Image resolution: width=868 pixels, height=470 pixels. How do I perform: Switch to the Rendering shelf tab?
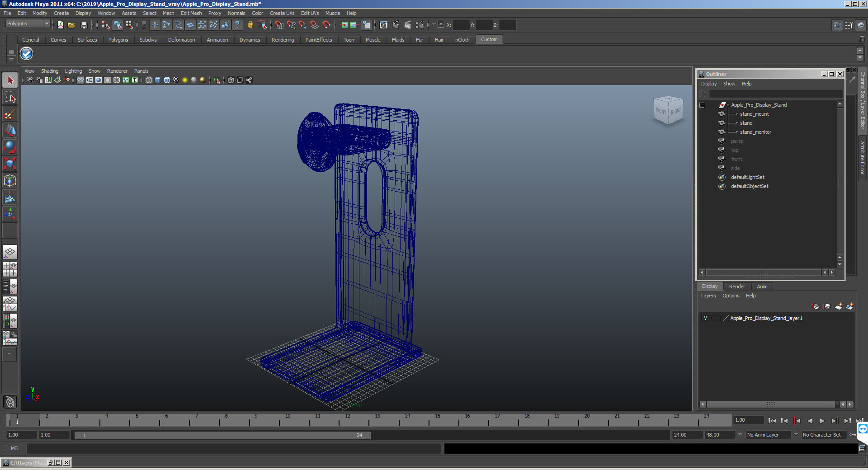[x=283, y=40]
